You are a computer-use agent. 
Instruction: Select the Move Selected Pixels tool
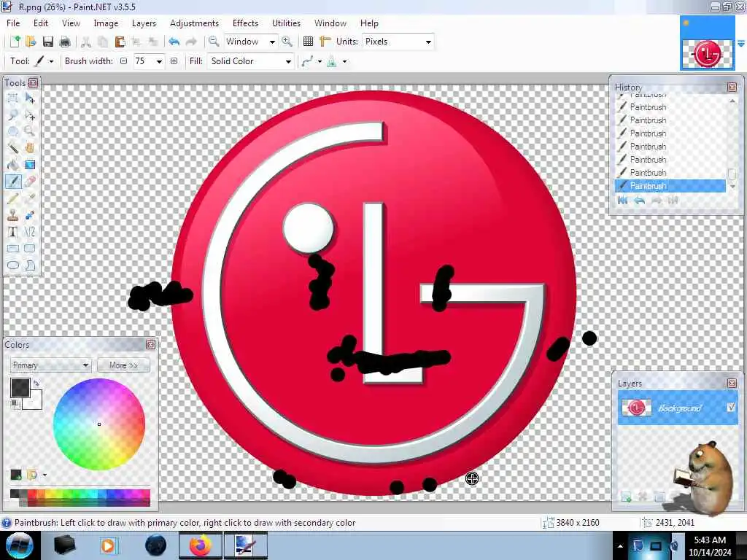coord(29,98)
